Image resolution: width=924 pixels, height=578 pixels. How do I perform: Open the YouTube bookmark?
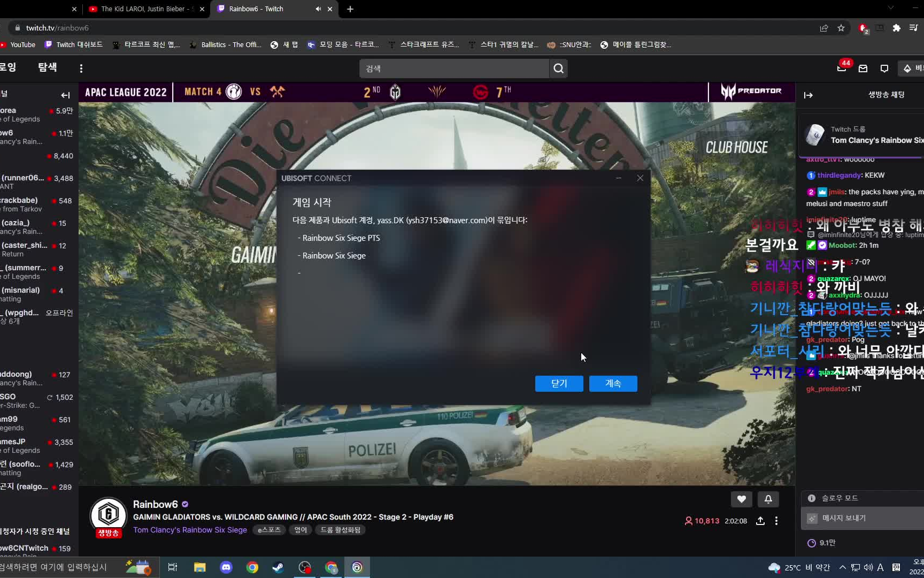(x=18, y=45)
